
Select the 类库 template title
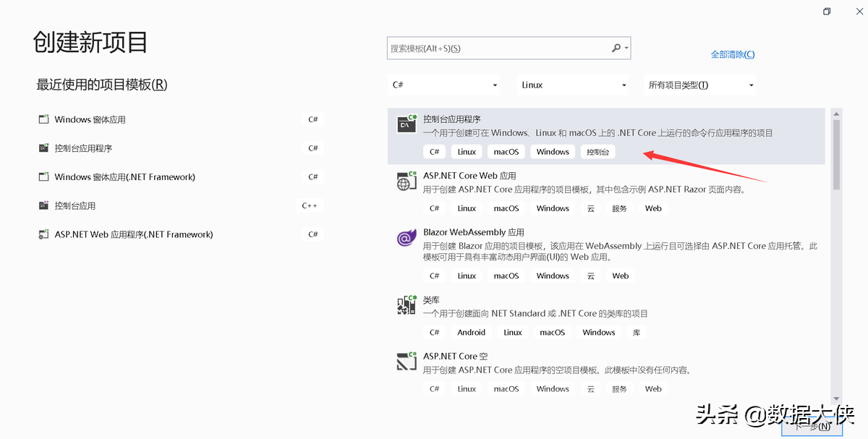[x=431, y=299]
